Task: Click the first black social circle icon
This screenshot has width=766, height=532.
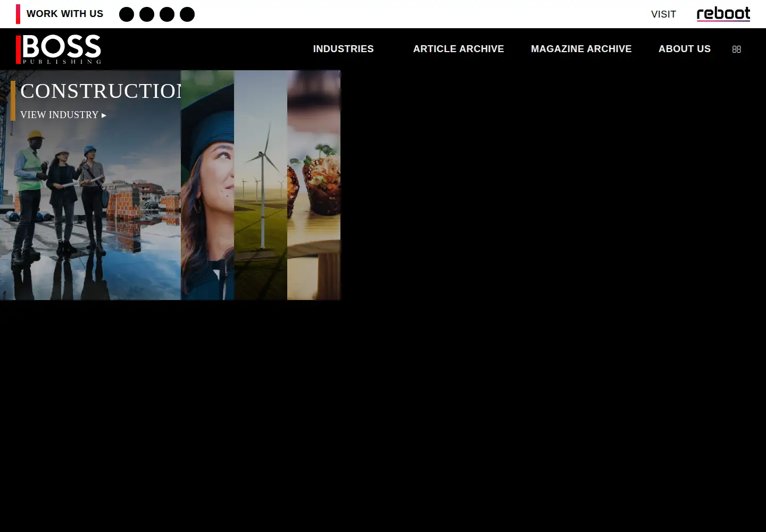Action: [127, 14]
